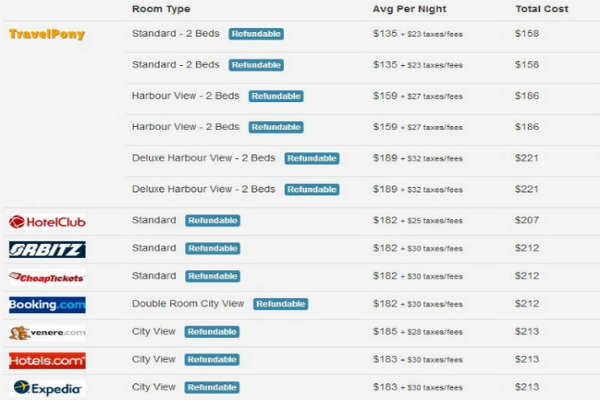The width and height of the screenshot is (600, 400).
Task: Select the Orbitz logo
Action: 47,249
